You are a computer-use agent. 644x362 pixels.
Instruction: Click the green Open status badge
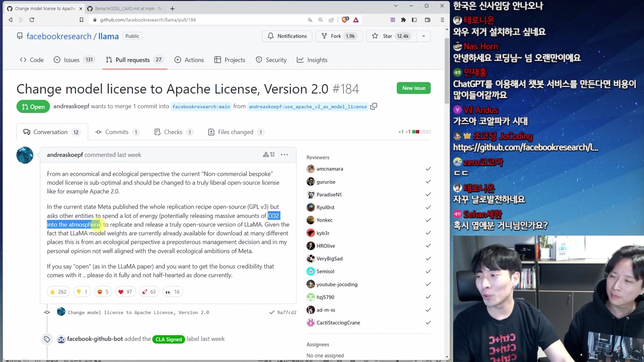tap(33, 106)
